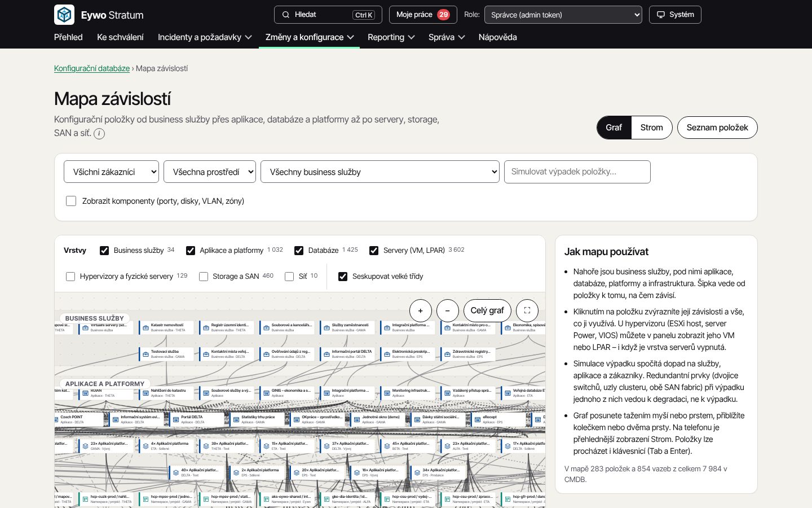The width and height of the screenshot is (812, 508).
Task: Enable the Hypervizory a fyzické servery layer
Action: click(70, 277)
